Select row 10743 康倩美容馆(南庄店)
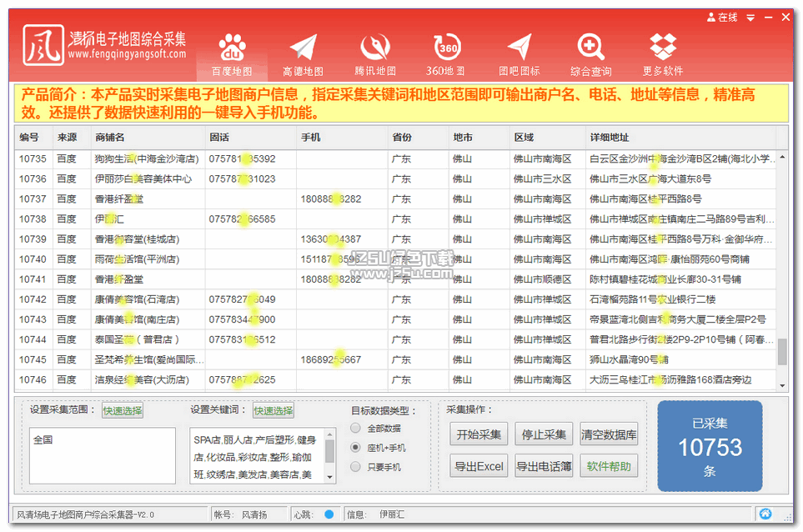 [395, 319]
